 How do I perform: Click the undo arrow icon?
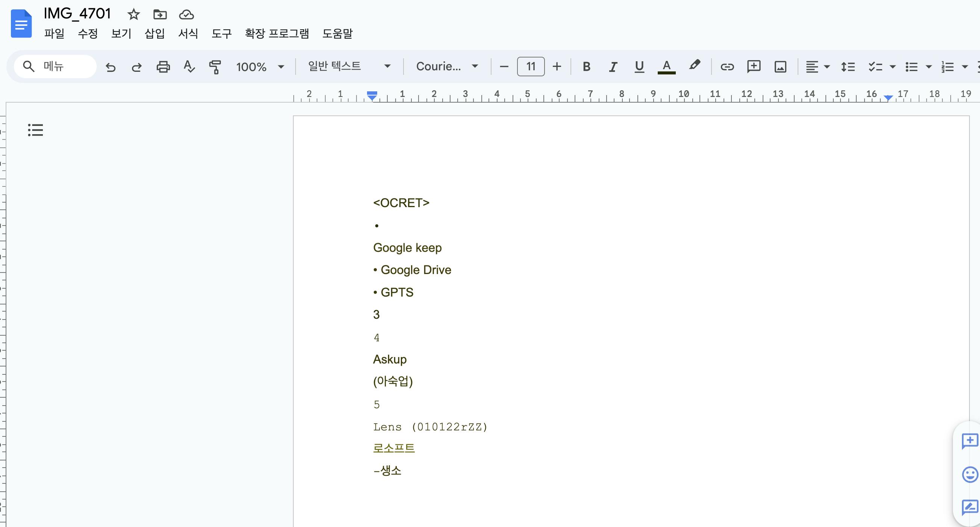click(x=111, y=67)
